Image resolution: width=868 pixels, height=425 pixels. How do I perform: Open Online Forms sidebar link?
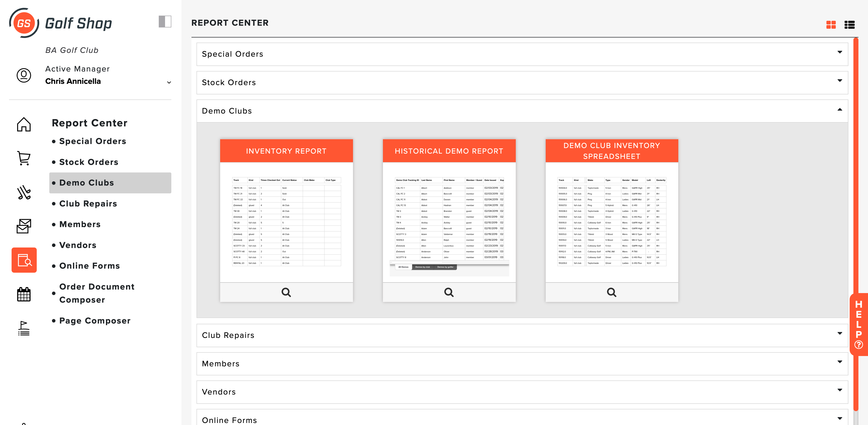(x=90, y=266)
